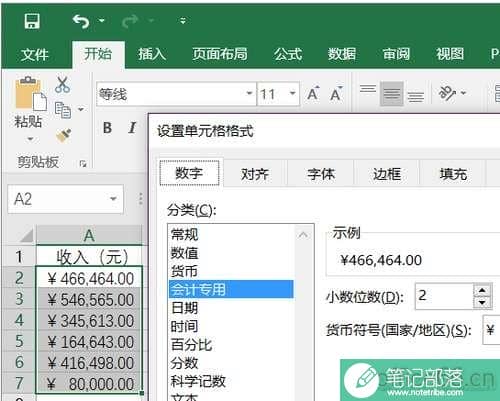The width and height of the screenshot is (500, 401).
Task: Click cell ¥ 416,498.00
Action: click(x=89, y=363)
